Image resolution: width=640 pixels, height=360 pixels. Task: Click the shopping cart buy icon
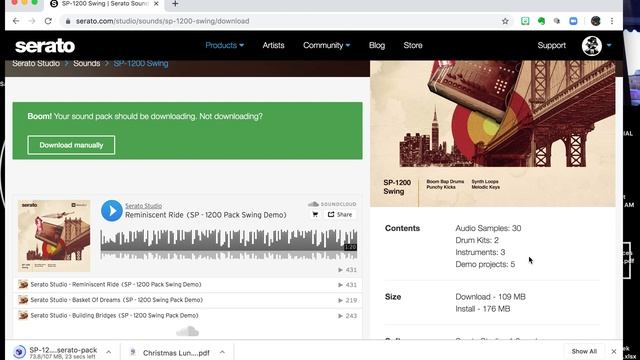tap(315, 214)
